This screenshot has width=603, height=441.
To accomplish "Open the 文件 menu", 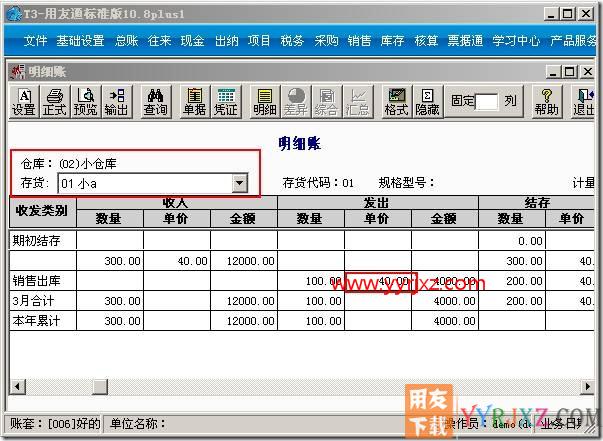I will point(35,41).
